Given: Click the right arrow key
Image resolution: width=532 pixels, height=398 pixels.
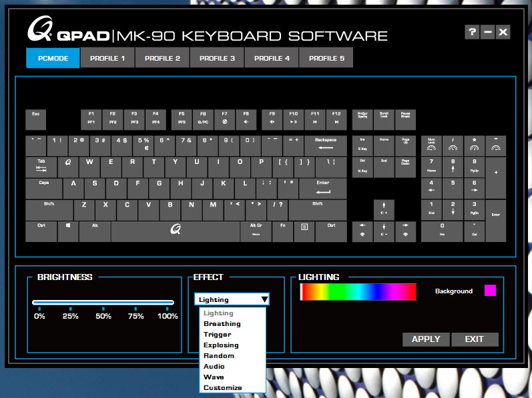Looking at the screenshot, I should [x=405, y=231].
